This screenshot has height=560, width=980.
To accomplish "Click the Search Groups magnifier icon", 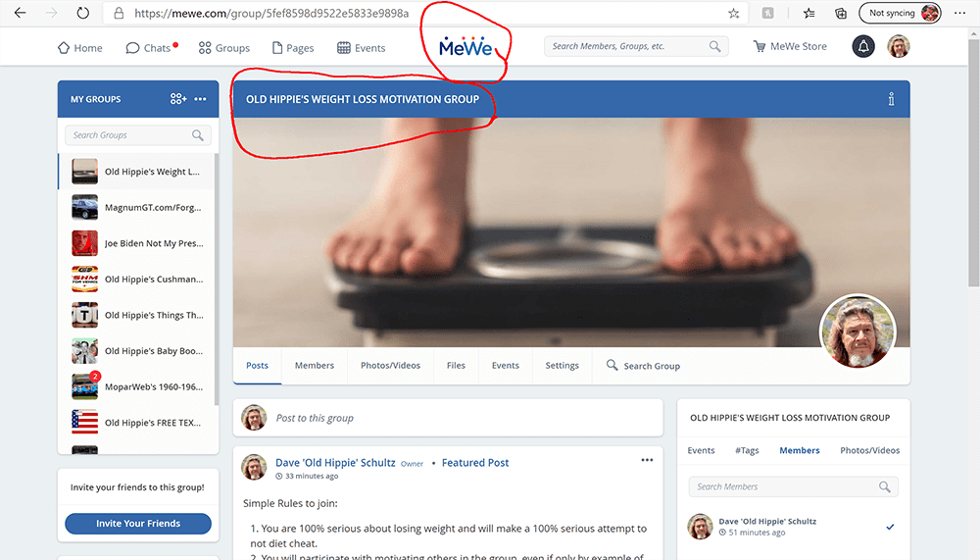I will (198, 135).
